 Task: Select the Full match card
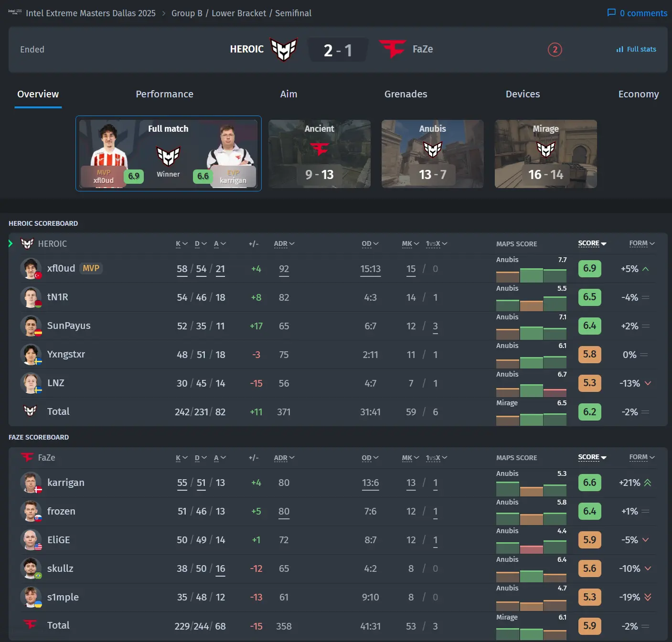[x=169, y=153]
